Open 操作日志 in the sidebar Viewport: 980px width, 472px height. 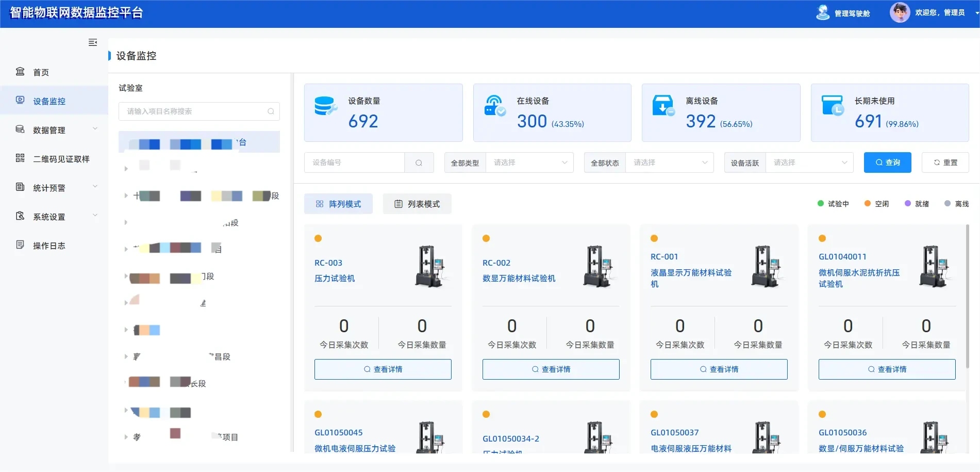tap(54, 246)
